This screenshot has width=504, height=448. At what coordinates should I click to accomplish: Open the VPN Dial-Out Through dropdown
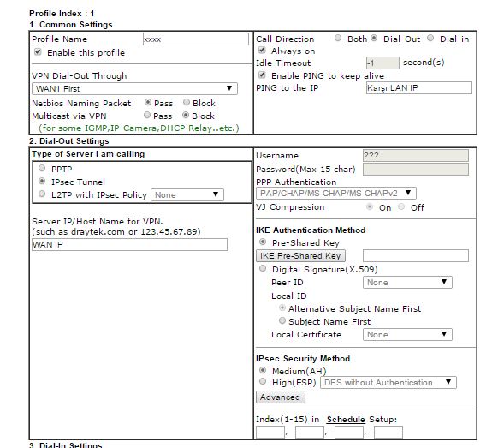(x=134, y=88)
